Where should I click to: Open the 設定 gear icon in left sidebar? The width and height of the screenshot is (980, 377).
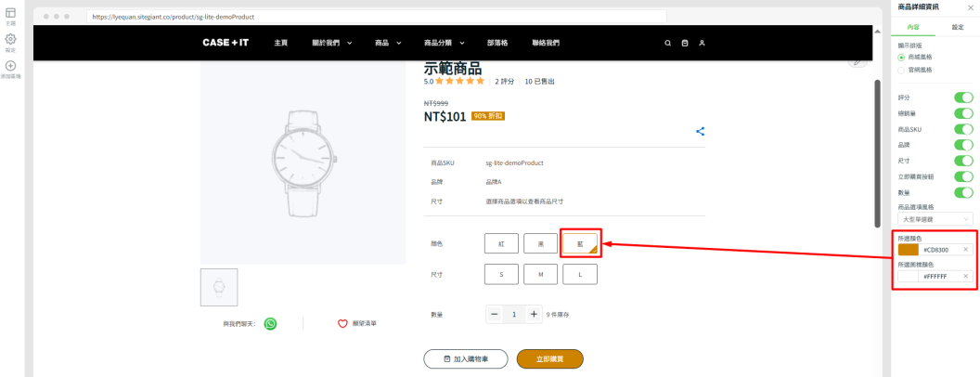click(10, 39)
